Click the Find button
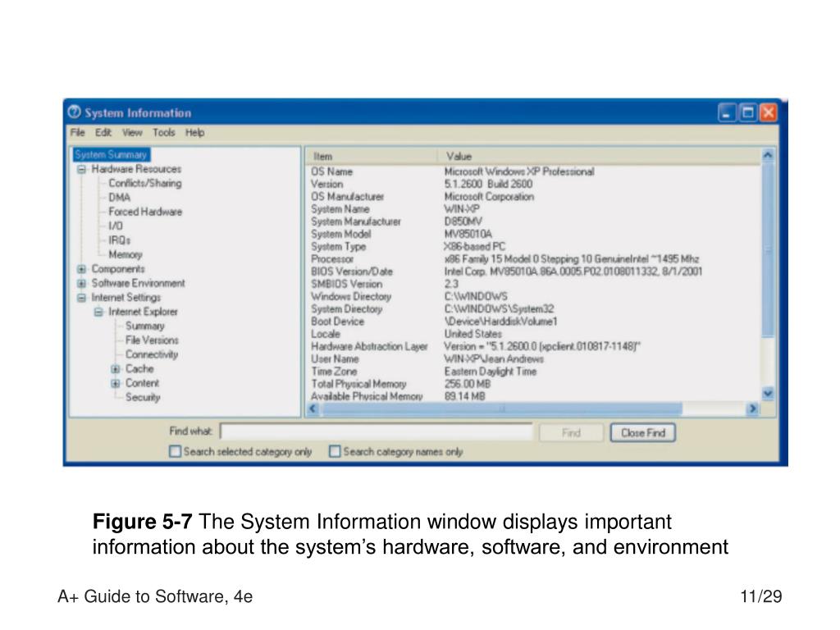This screenshot has width=840, height=630. point(571,433)
